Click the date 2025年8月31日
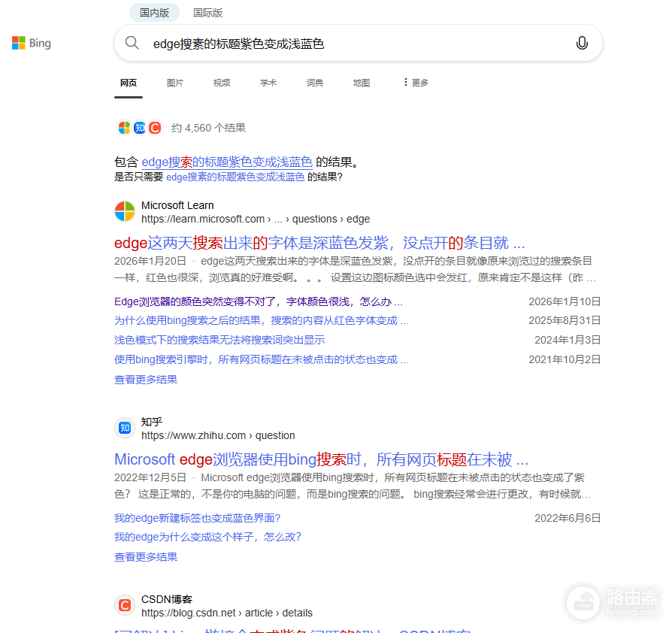672x633 pixels. (565, 320)
